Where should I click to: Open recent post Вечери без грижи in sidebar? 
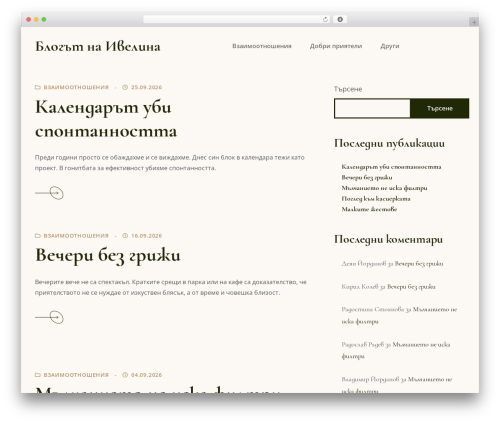[367, 177]
